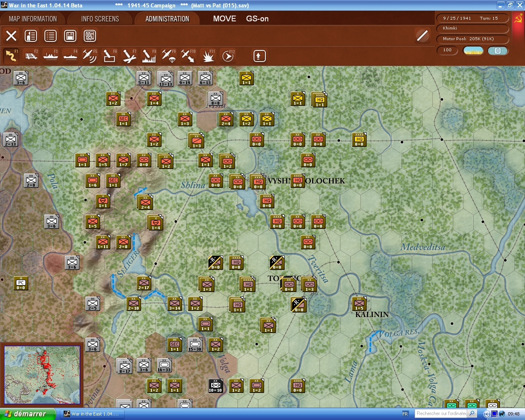
Task: Open the démarrer Start menu
Action: click(x=27, y=414)
